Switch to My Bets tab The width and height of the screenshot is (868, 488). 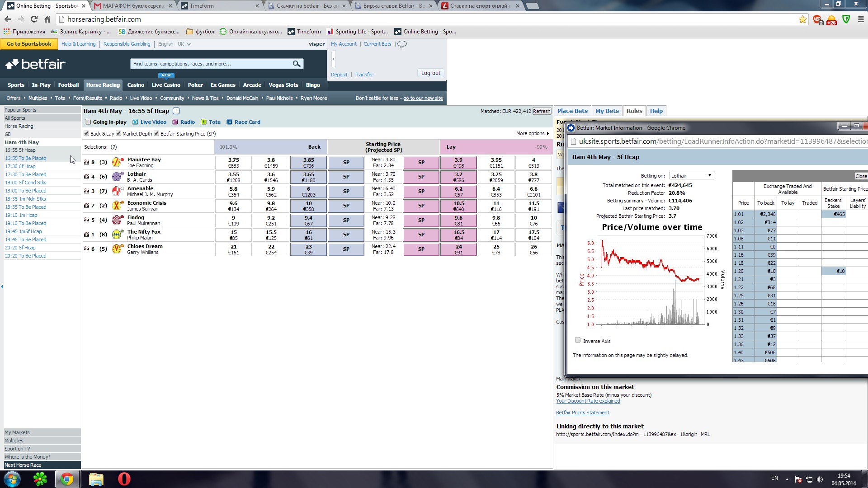point(607,111)
